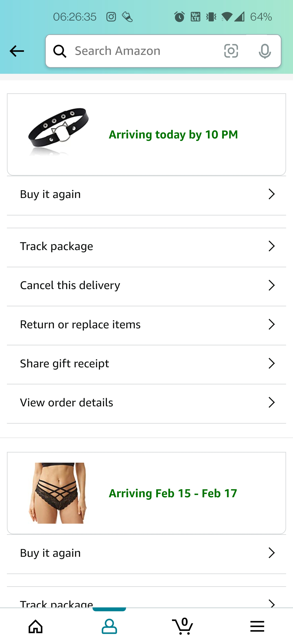Open the shopping cart icon

click(x=183, y=626)
